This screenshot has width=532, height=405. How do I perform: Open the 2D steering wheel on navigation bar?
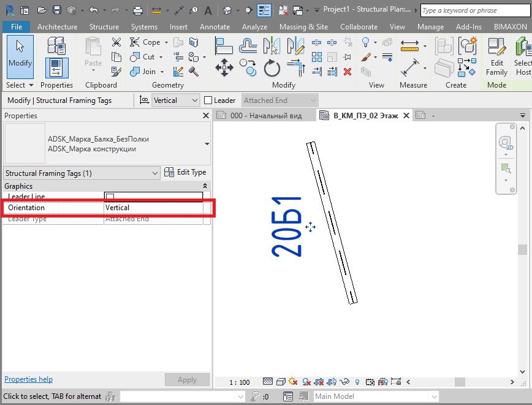(506, 142)
